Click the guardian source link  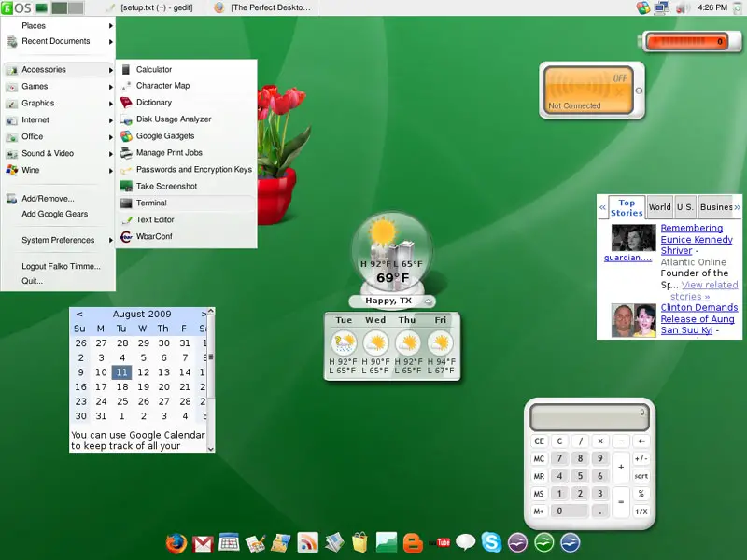pos(627,258)
